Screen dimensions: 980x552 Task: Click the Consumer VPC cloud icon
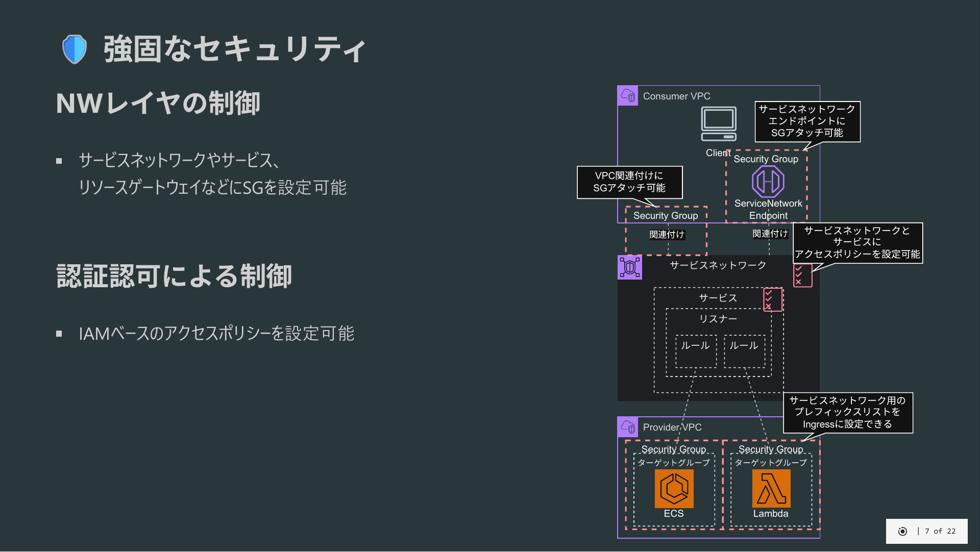point(628,96)
